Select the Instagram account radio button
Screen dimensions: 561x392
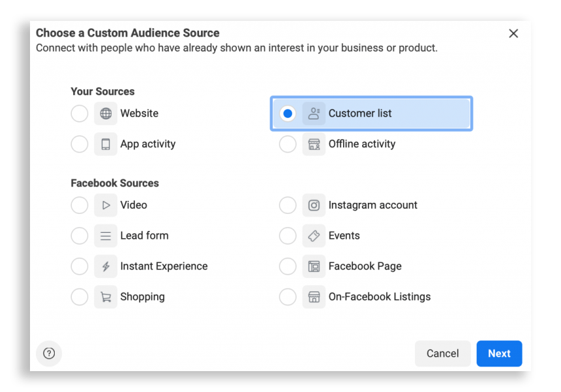[288, 205]
